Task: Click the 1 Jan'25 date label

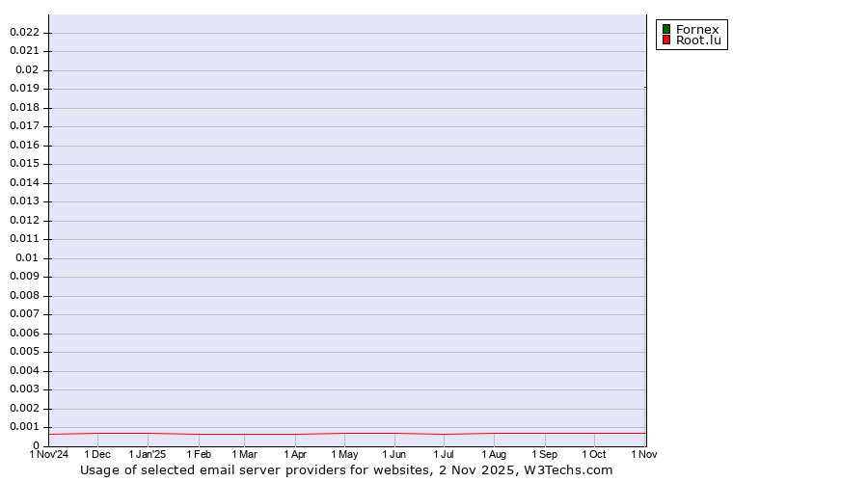Action: [x=148, y=454]
